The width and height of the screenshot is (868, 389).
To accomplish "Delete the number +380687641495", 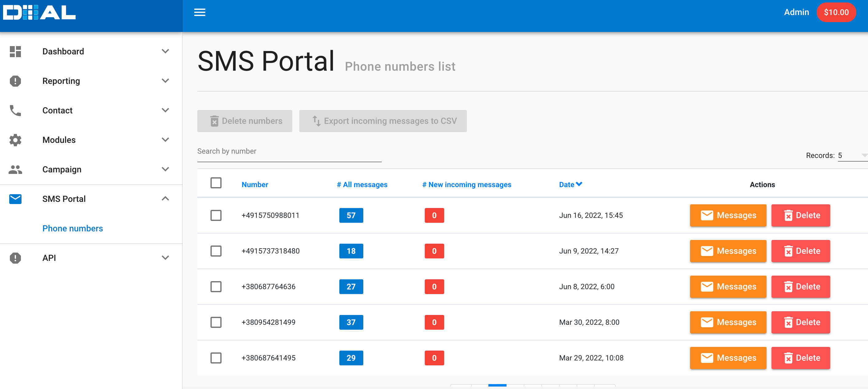I will click(x=800, y=358).
